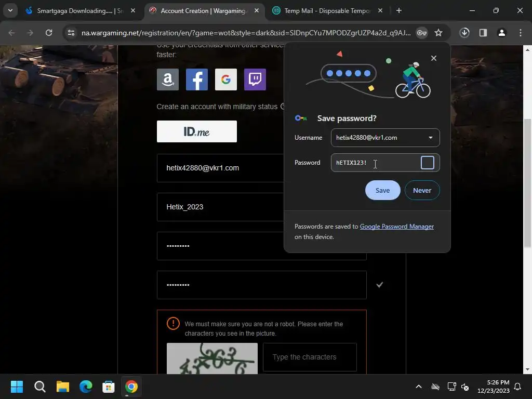This screenshot has height=399, width=532.
Task: Open Microsoft Store from taskbar
Action: coord(109,387)
